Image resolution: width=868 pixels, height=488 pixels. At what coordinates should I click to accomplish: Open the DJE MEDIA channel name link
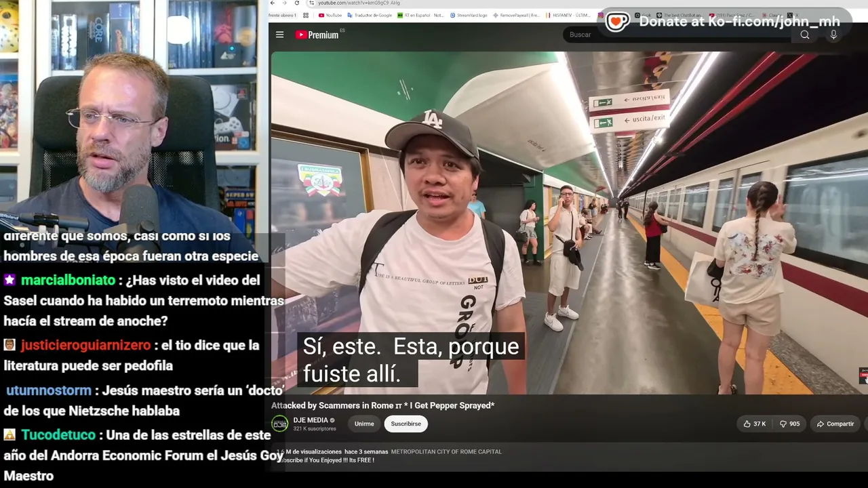(x=311, y=420)
